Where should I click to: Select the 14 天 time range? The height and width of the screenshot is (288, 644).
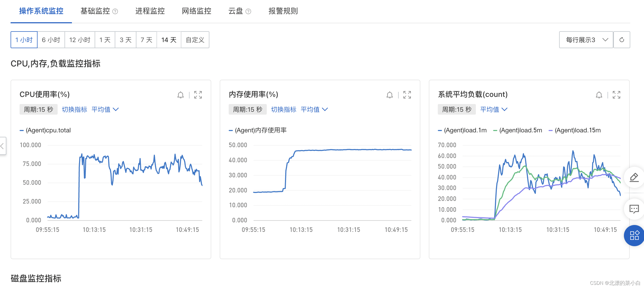tap(169, 40)
